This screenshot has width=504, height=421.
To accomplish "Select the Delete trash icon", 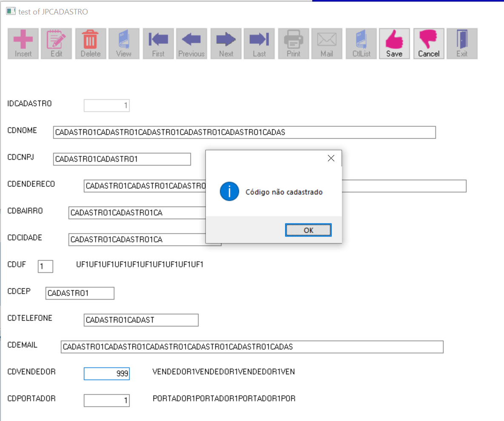I will click(x=90, y=40).
